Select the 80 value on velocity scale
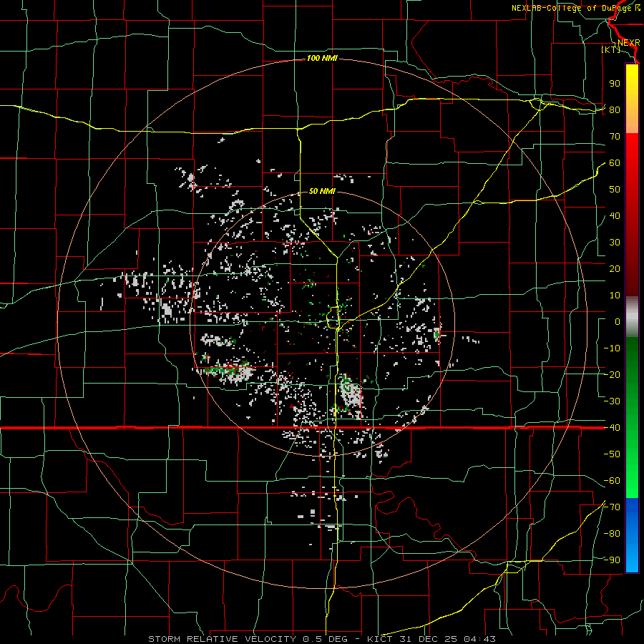644x644 pixels. (x=615, y=109)
